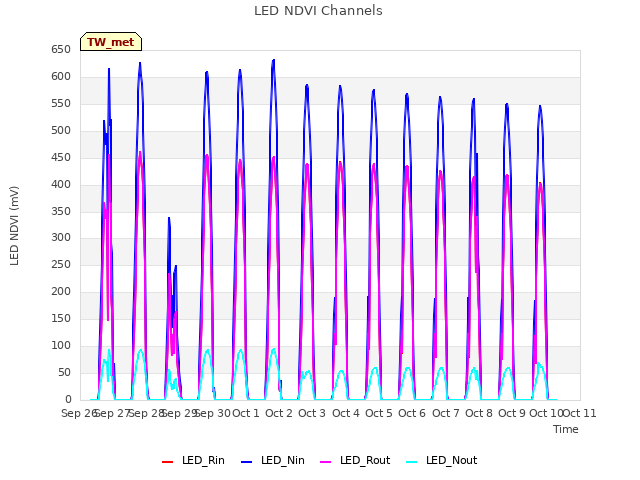Toggle the LED_Nin legend entry
640x480 pixels.
pos(273,460)
